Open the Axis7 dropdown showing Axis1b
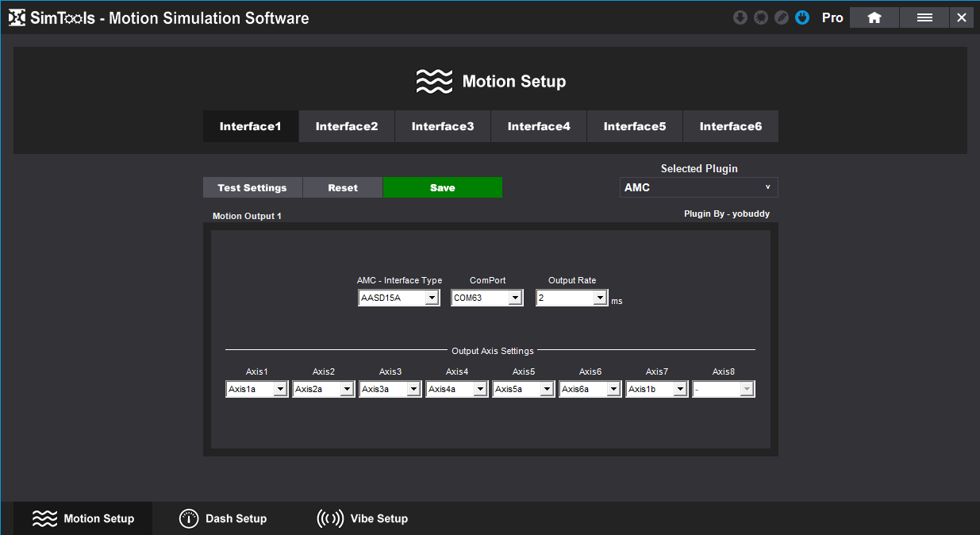 (657, 389)
